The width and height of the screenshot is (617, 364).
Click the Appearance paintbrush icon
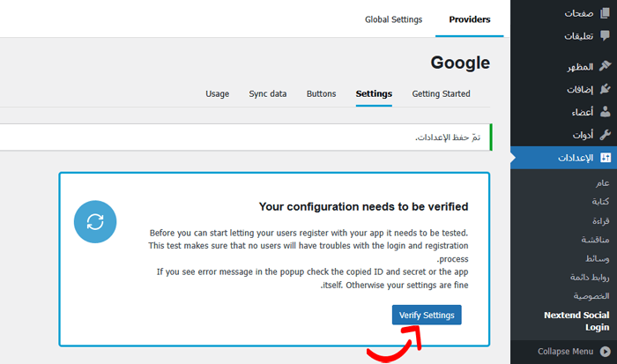tap(604, 66)
